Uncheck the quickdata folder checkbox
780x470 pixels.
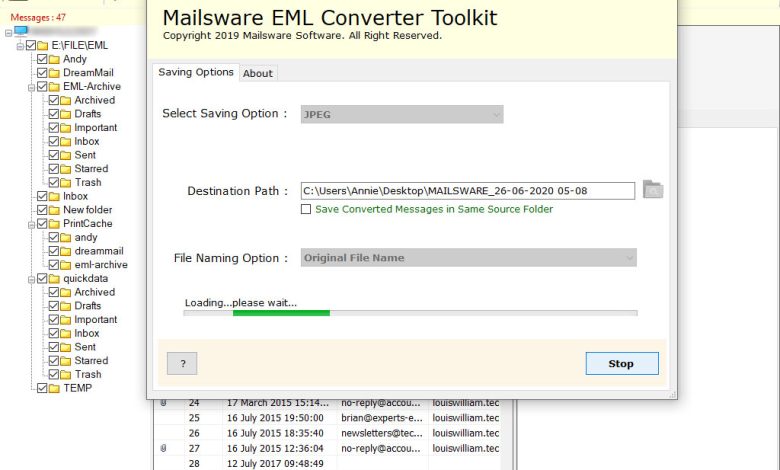coord(42,279)
